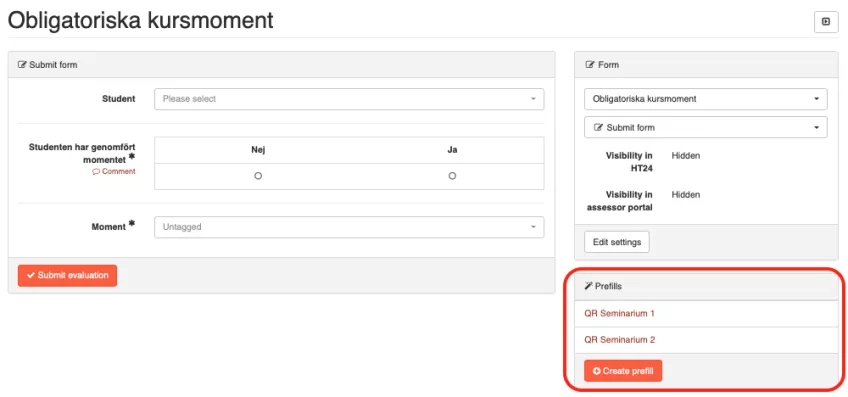848x397 pixels.
Task: Open the QR Seminarium 1 prefill link
Action: click(620, 313)
